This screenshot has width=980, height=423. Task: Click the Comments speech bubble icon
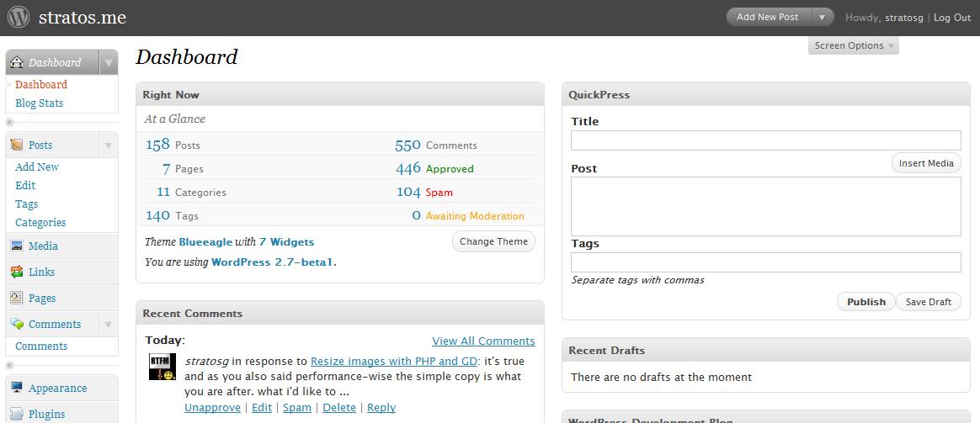(x=17, y=324)
